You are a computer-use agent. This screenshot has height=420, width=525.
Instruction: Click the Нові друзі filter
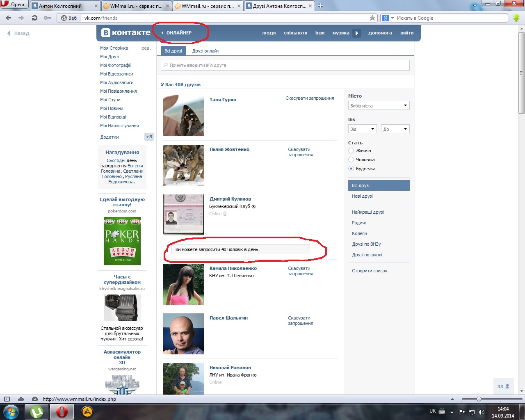[362, 196]
